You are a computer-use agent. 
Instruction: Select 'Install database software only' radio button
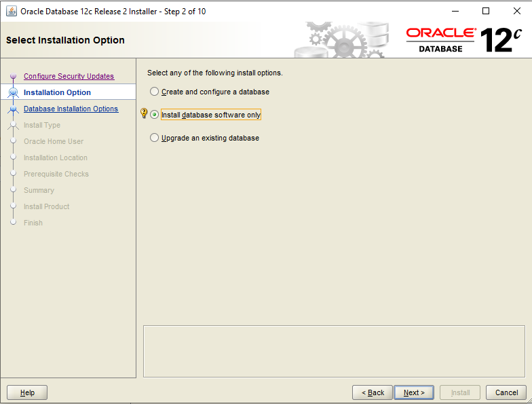(x=155, y=115)
